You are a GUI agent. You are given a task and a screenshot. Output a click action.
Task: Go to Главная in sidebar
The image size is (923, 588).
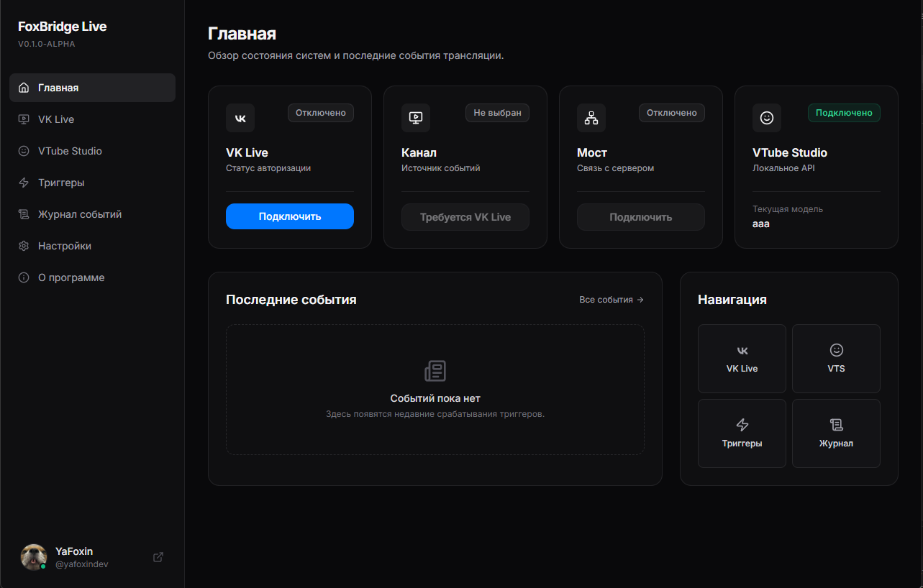tap(92, 88)
